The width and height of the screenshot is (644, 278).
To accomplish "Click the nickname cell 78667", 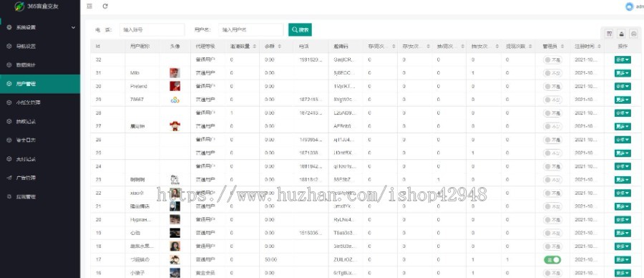I will (136, 100).
